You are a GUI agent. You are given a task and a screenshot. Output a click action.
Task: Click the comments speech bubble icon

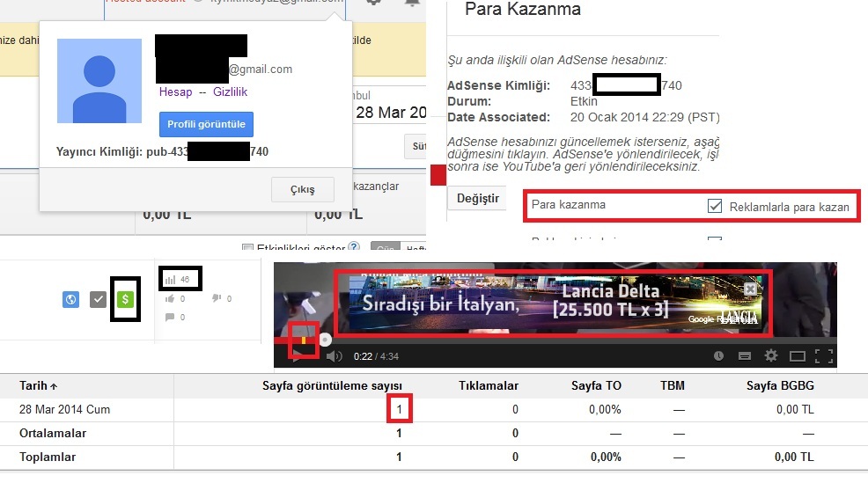coord(170,317)
